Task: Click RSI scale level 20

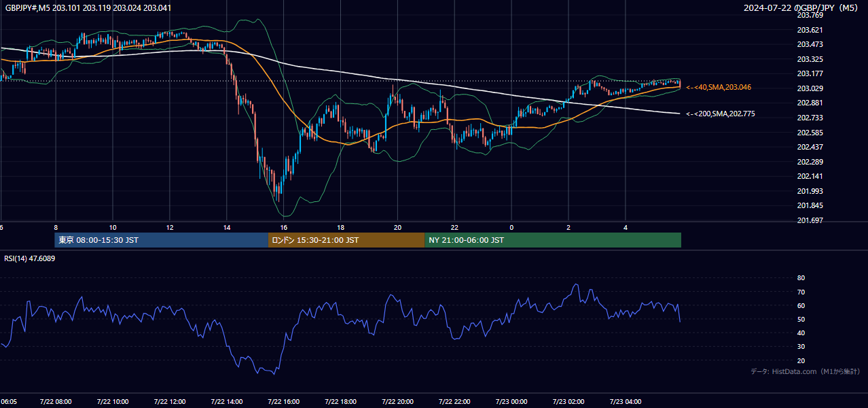Action: [x=801, y=360]
